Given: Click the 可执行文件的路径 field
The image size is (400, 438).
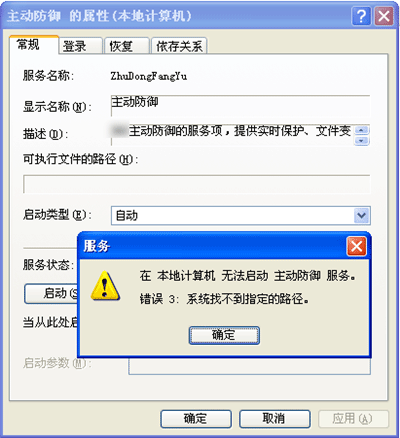Looking at the screenshot, I should 197,184.
